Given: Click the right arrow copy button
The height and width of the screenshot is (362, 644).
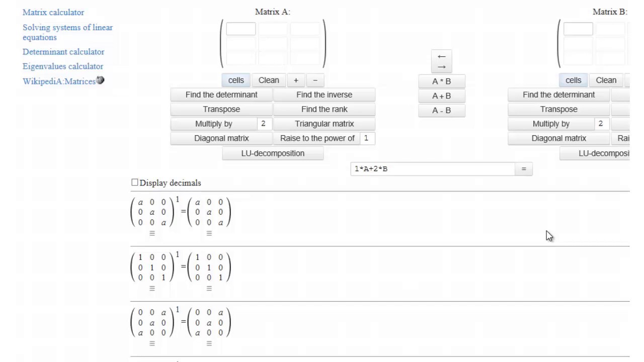Looking at the screenshot, I should (441, 67).
